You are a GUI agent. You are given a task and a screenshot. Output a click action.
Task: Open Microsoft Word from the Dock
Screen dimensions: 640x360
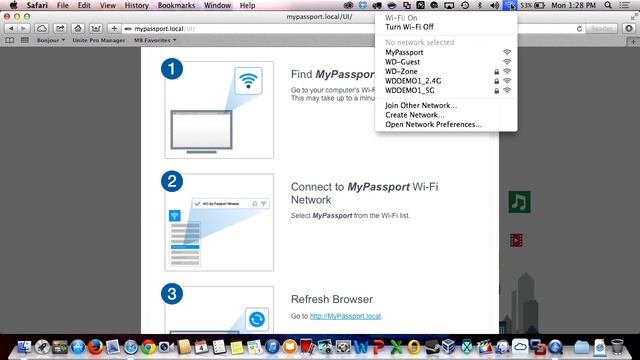tap(361, 347)
